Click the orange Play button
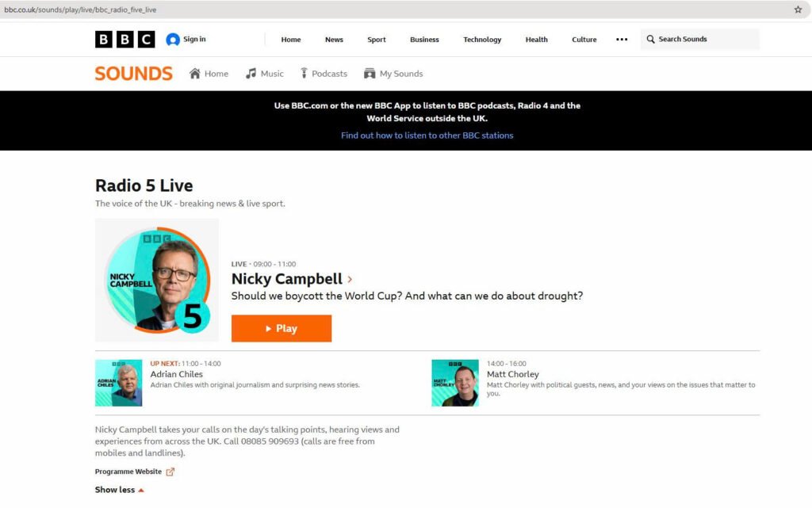Screen dimensions: 812x508 pyautogui.click(x=282, y=328)
